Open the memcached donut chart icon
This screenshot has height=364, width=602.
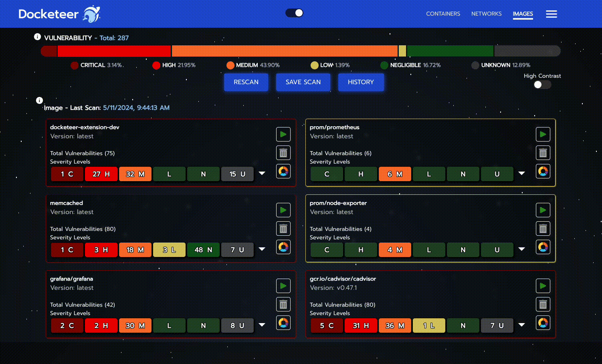pos(283,247)
